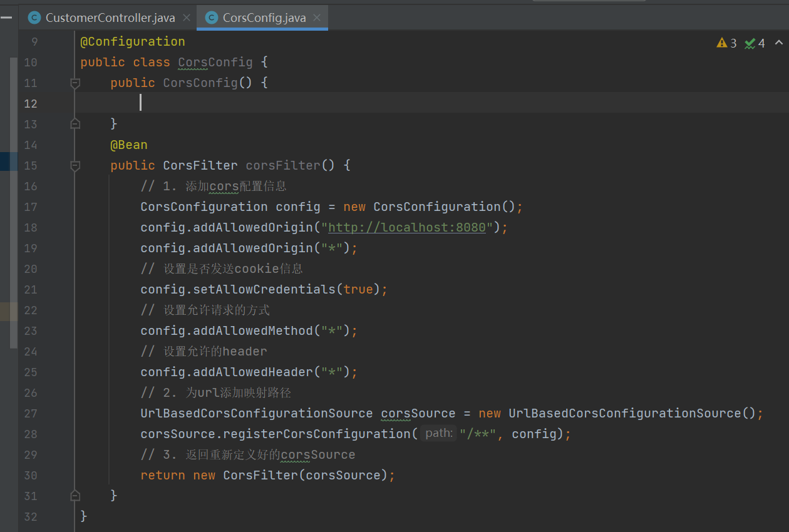Close the CustomerController.java tab
Viewport: 789px width, 532px height.
click(187, 18)
